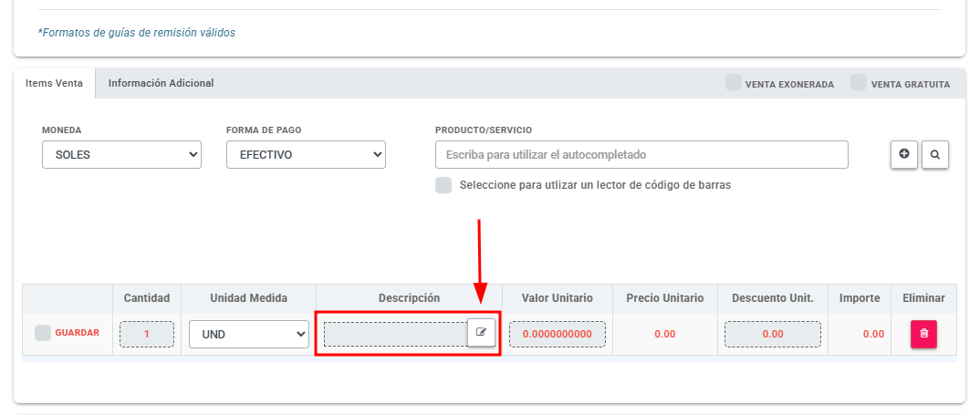Click the GUARDAR label in item row
This screenshot has height=415, width=980.
pyautogui.click(x=78, y=333)
